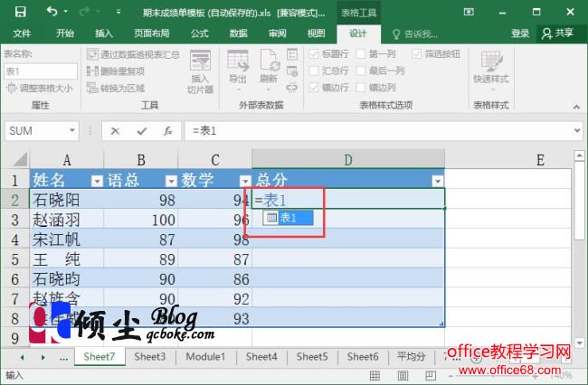The image size is (588, 385).
Task: Click 通过数据透视表汇总
Action: (x=133, y=54)
